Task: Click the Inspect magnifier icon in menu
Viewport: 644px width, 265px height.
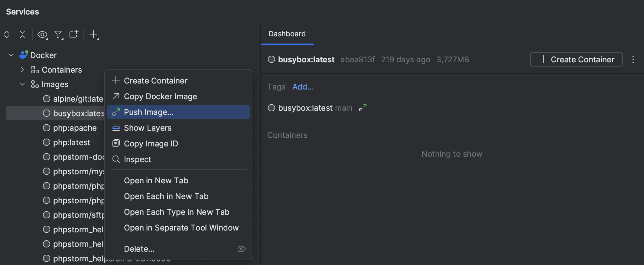Action: point(116,159)
